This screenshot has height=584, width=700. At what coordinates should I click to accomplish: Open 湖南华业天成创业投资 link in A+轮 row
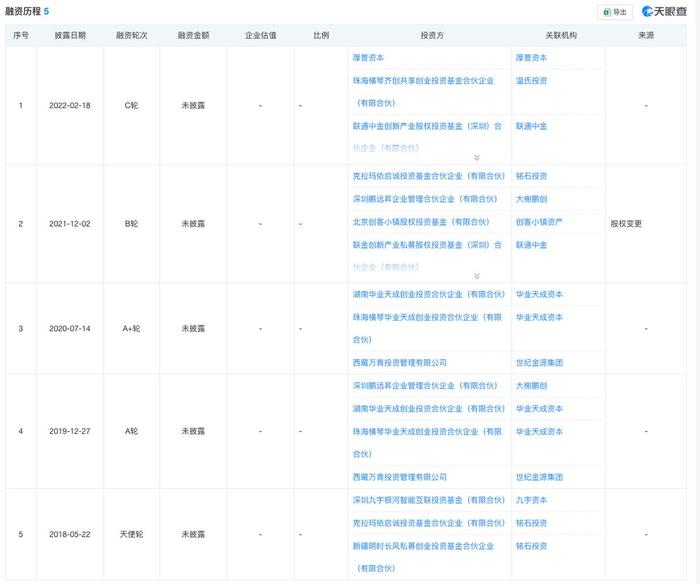(429, 295)
